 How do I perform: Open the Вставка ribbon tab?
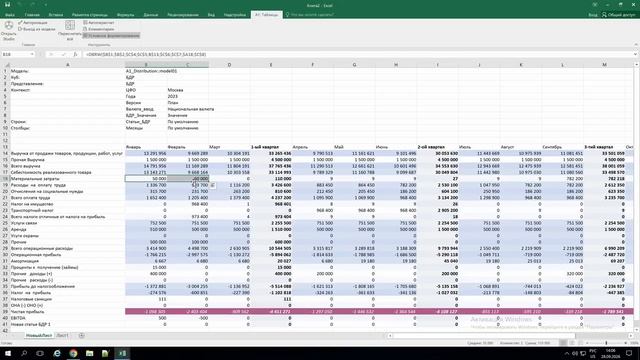56,15
